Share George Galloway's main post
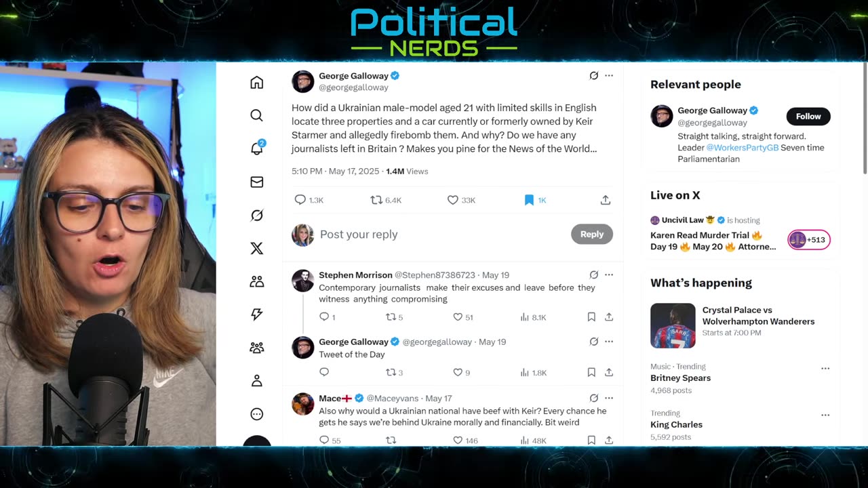This screenshot has width=868, height=488. tap(606, 200)
